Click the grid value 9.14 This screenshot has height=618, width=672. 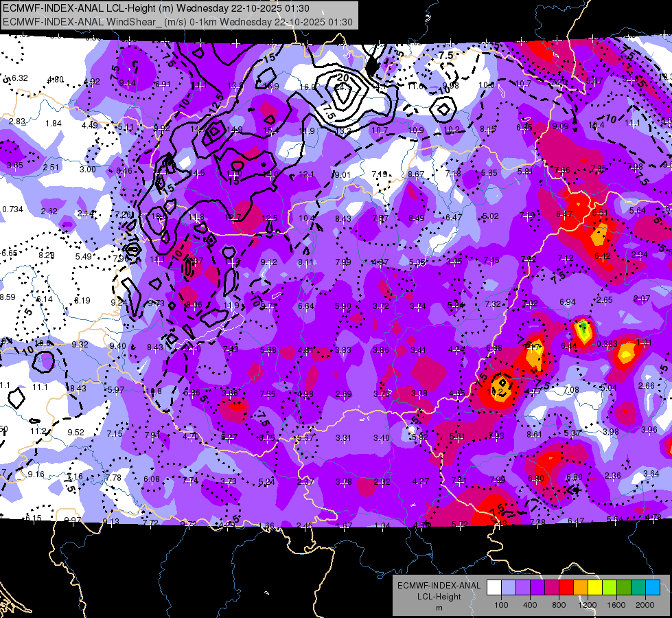click(128, 83)
